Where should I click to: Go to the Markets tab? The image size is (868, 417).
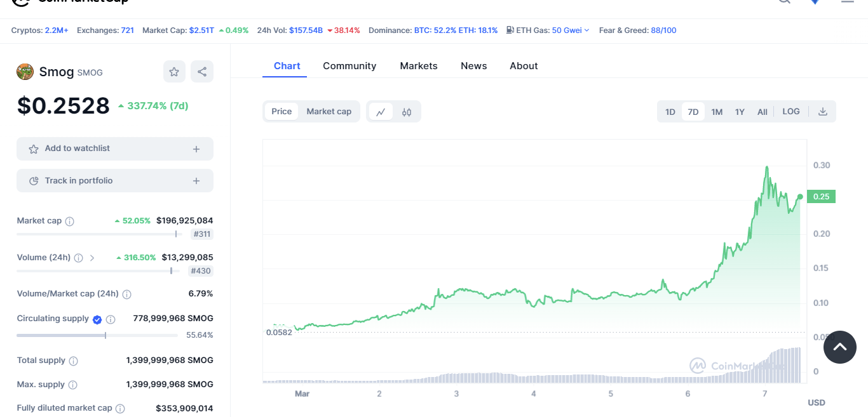click(419, 66)
